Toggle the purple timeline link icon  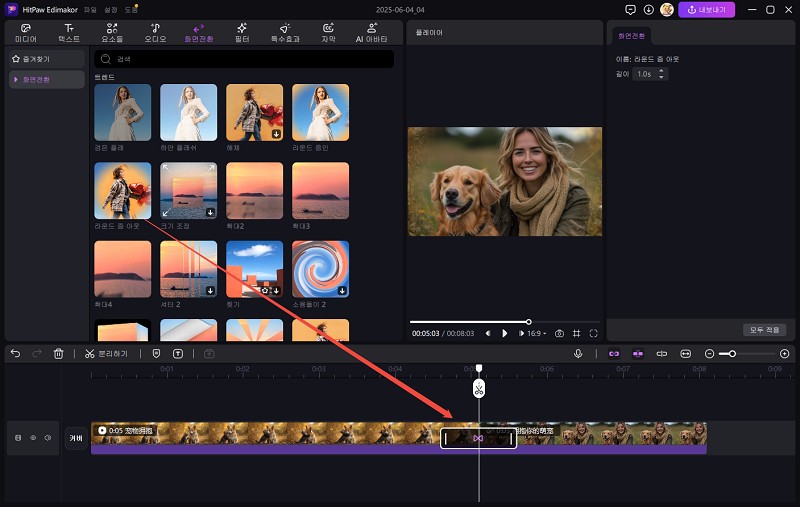point(614,353)
